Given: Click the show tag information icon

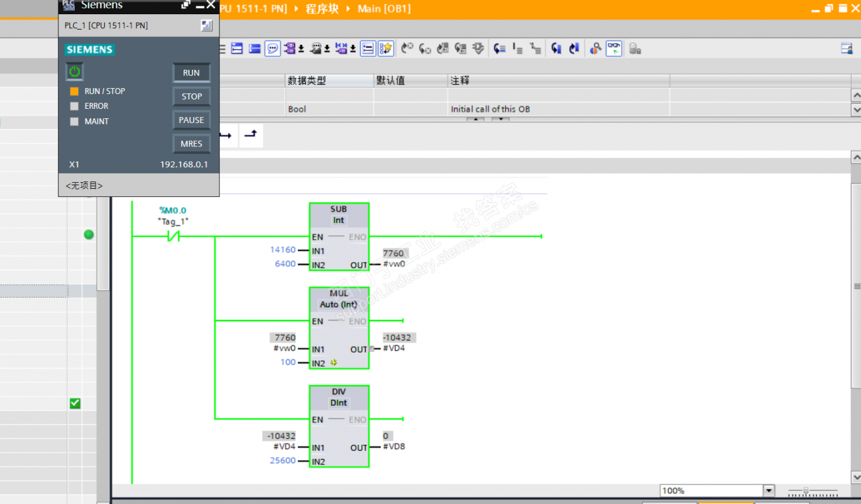Looking at the screenshot, I should pyautogui.click(x=315, y=48).
